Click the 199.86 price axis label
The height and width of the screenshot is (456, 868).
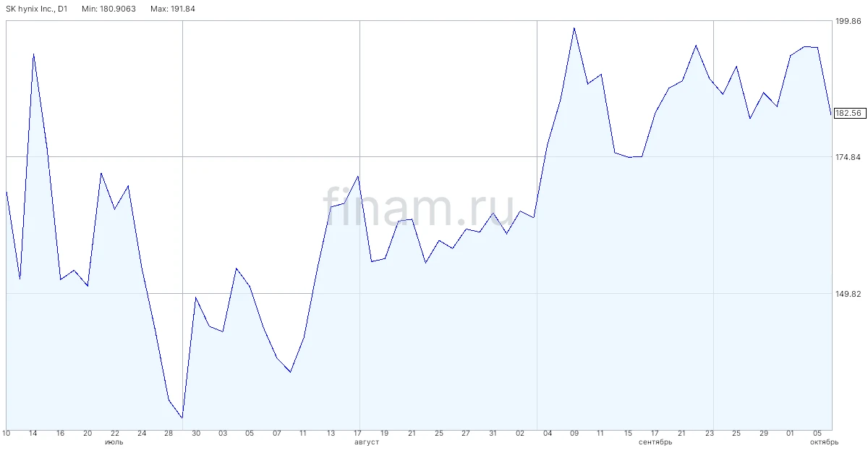click(x=848, y=22)
